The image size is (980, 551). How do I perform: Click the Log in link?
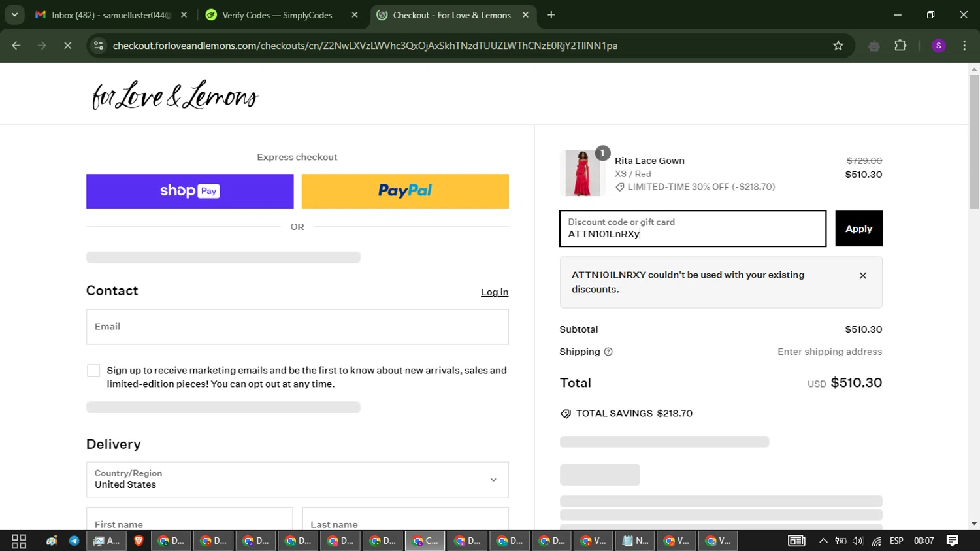[x=495, y=292]
